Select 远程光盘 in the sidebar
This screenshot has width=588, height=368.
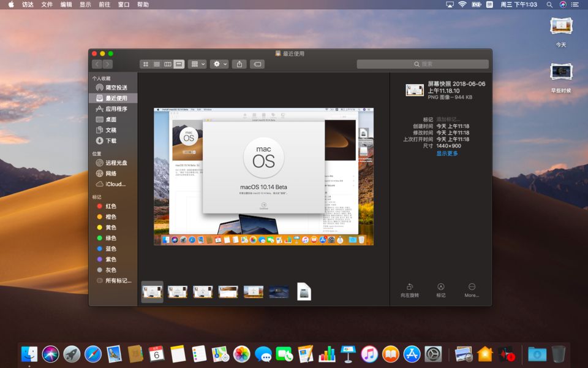click(113, 163)
